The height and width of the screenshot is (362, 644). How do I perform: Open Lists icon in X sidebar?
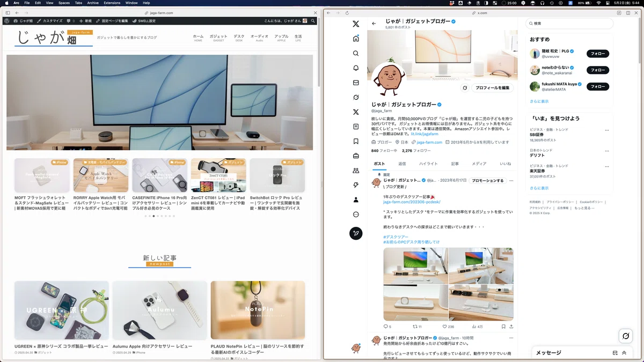356,127
